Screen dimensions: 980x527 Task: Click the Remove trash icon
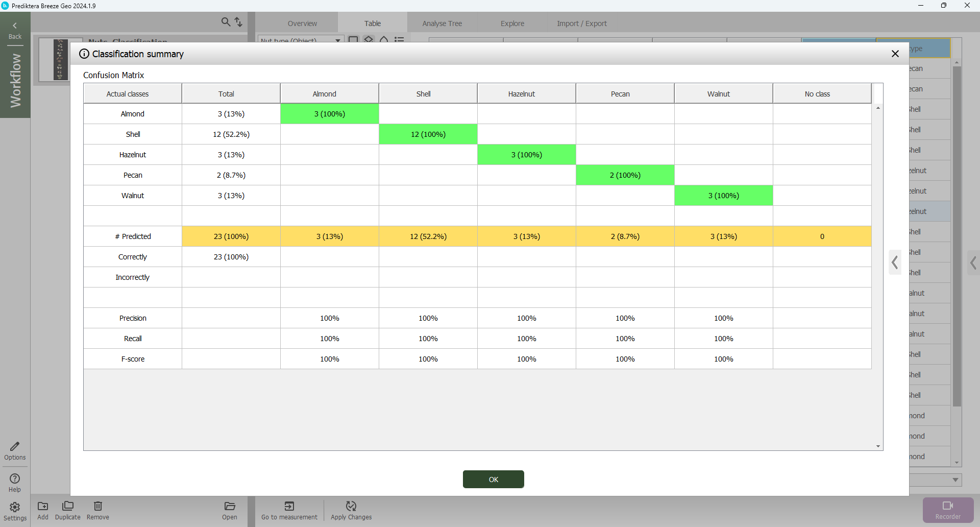tap(97, 506)
